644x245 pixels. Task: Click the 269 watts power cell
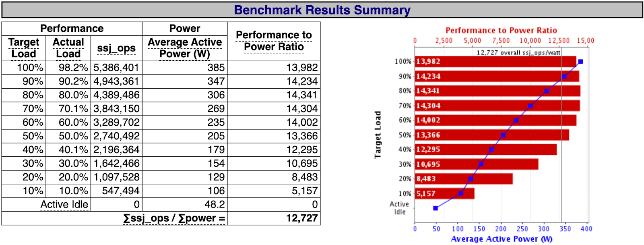[x=185, y=109]
